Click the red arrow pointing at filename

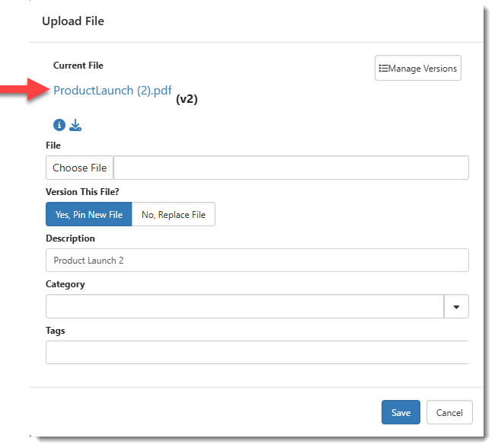tap(24, 91)
